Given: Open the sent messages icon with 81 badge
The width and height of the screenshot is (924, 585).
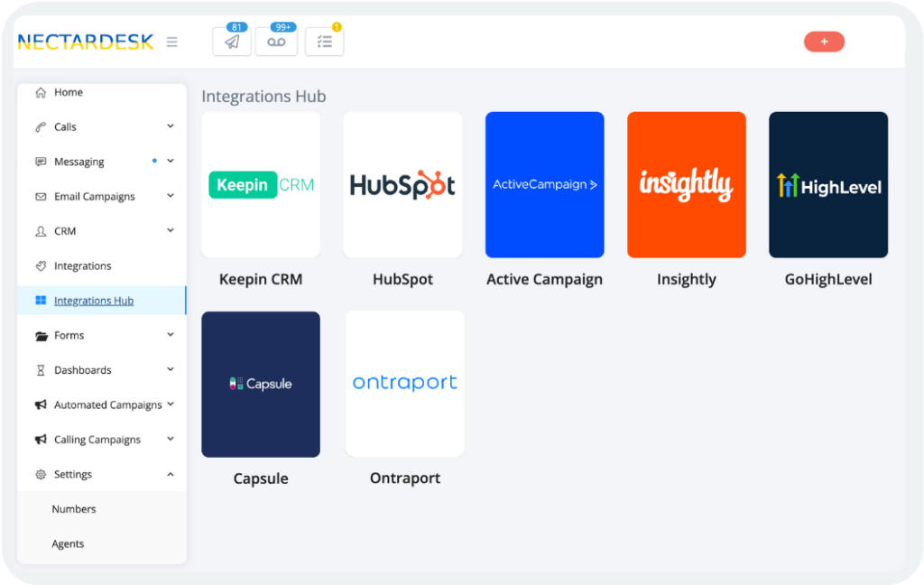Looking at the screenshot, I should click(x=231, y=42).
